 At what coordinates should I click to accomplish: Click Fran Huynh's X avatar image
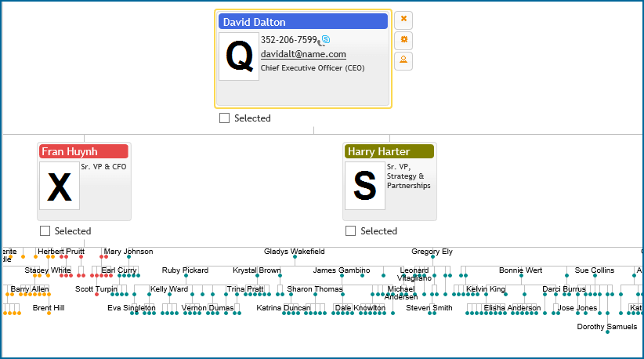(x=60, y=186)
